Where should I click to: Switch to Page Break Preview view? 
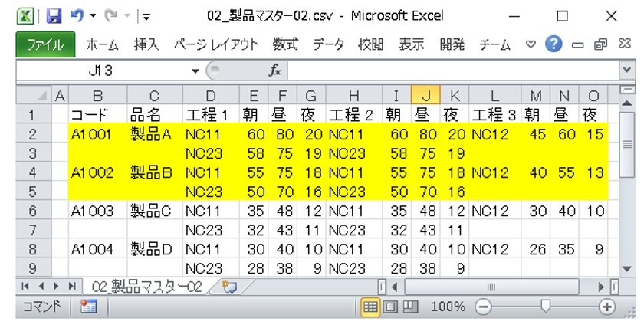coord(409,307)
